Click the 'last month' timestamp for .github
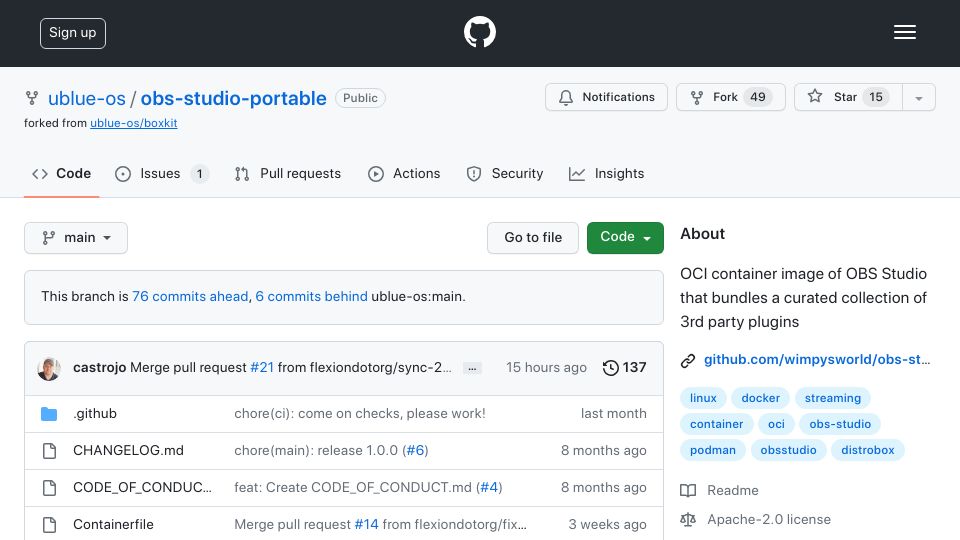 (613, 414)
